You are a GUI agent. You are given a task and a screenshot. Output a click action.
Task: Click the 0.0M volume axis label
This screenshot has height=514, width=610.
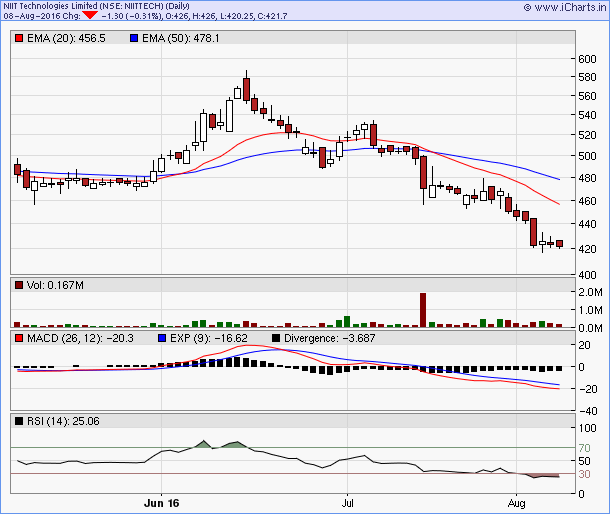tap(591, 328)
